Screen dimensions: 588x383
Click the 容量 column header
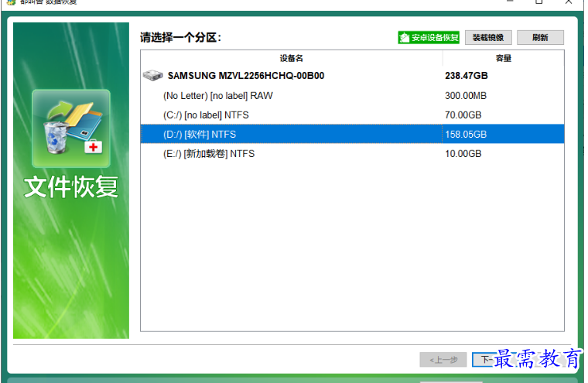pyautogui.click(x=503, y=58)
